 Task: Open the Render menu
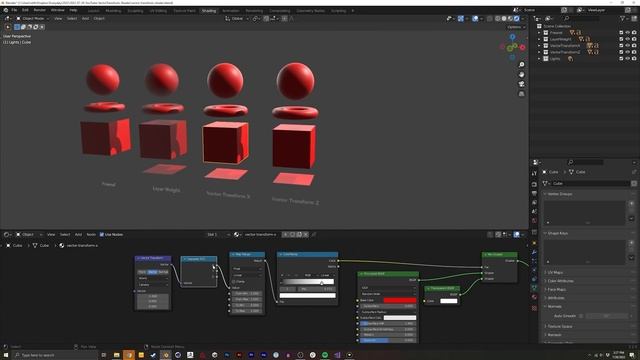click(x=40, y=10)
